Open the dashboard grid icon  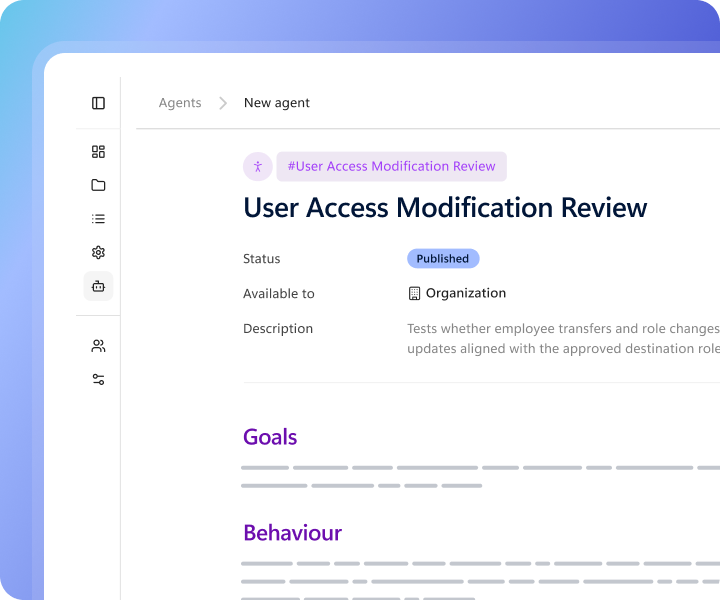(98, 151)
